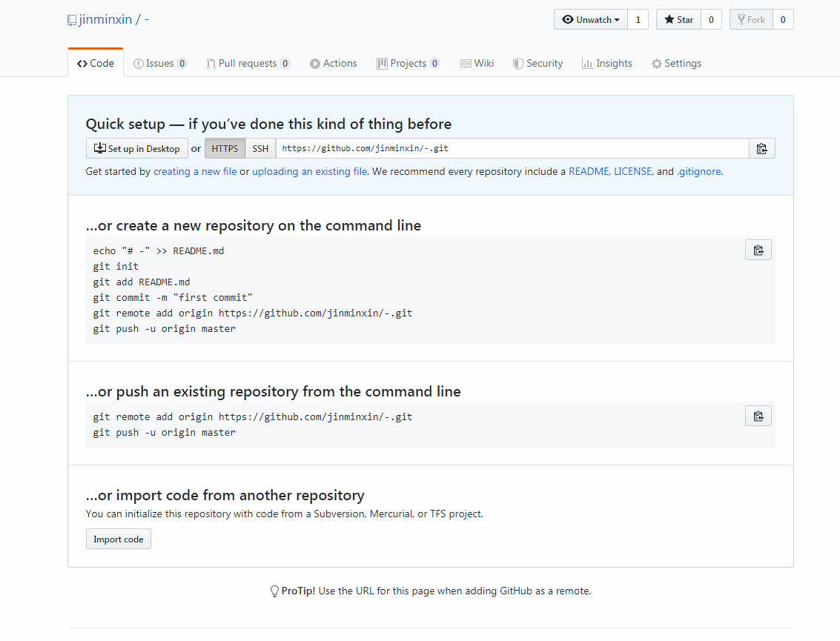
Task: Open the 'uploading an existing file' link
Action: (309, 171)
